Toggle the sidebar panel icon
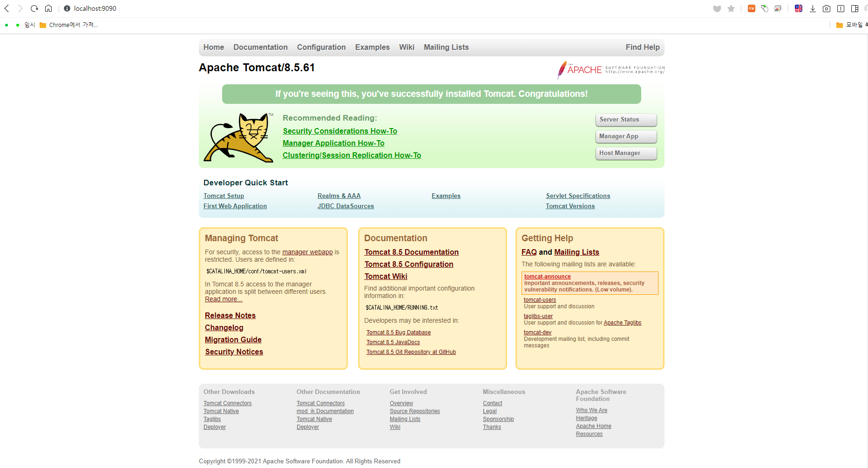Screen dimensions: 868x468 point(855,8)
